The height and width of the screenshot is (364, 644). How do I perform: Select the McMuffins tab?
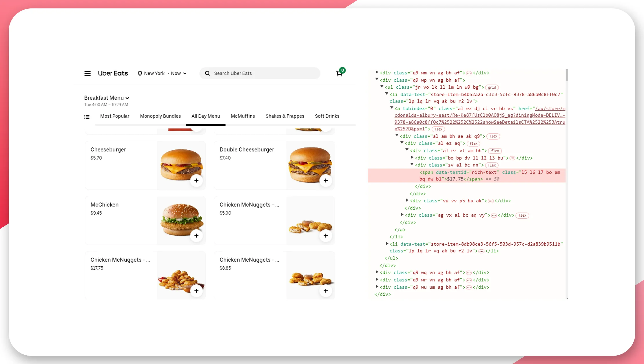pyautogui.click(x=243, y=116)
